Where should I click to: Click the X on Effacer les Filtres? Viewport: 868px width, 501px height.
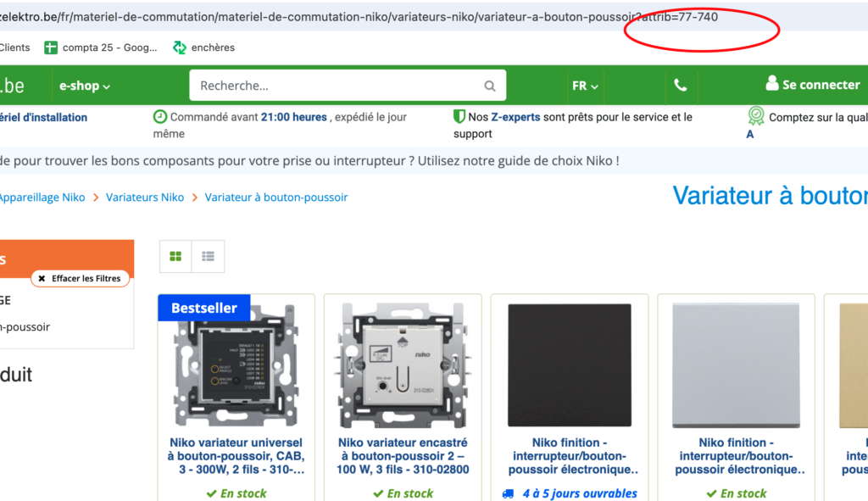[x=42, y=278]
